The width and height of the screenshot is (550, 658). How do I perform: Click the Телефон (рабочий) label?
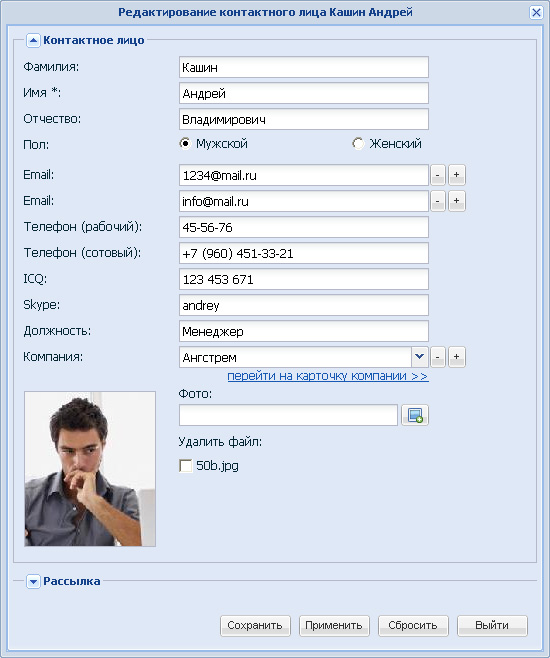tap(83, 227)
